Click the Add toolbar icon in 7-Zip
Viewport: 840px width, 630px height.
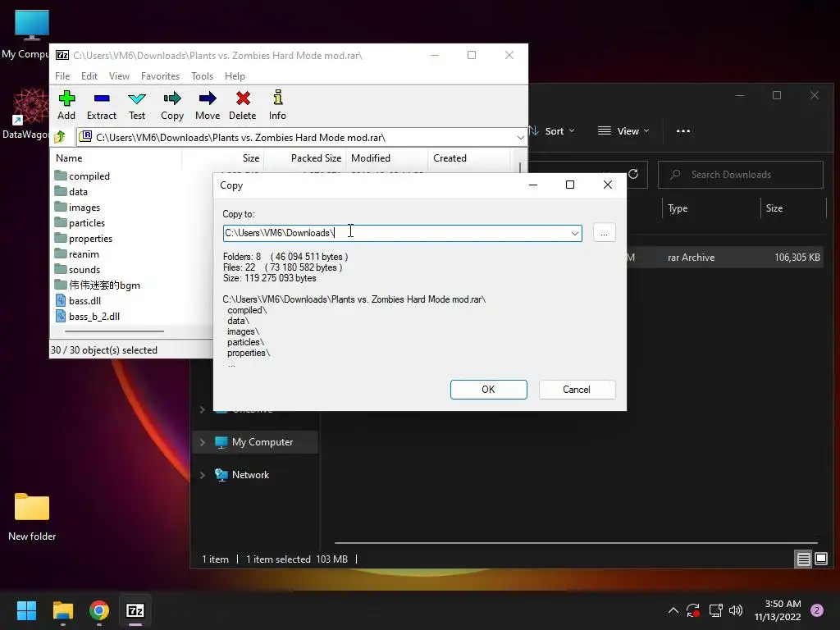point(66,105)
